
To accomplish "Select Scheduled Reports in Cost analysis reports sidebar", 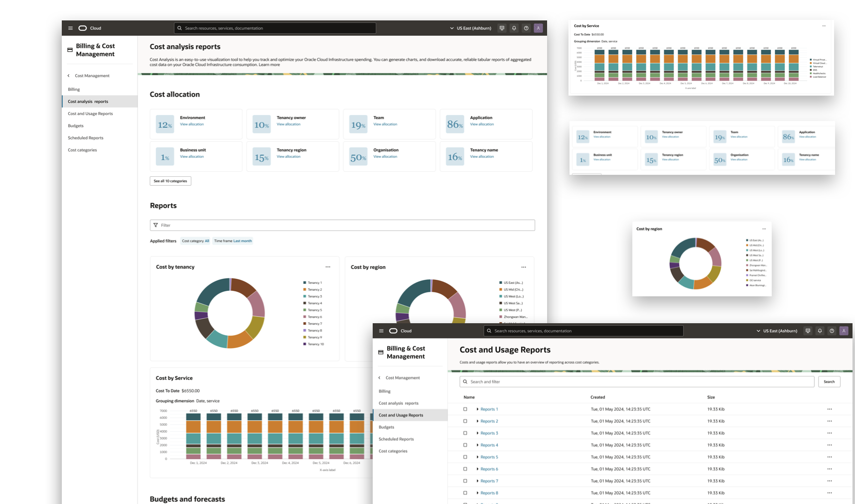I will click(86, 138).
